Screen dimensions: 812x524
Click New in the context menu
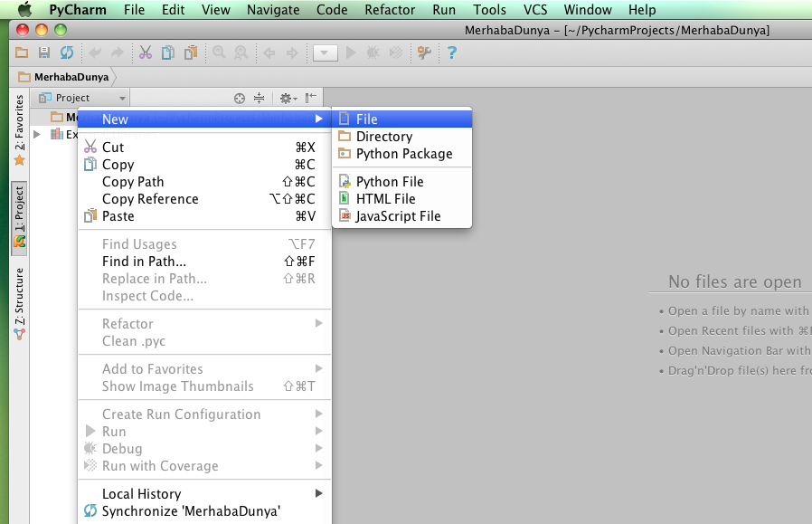point(204,119)
